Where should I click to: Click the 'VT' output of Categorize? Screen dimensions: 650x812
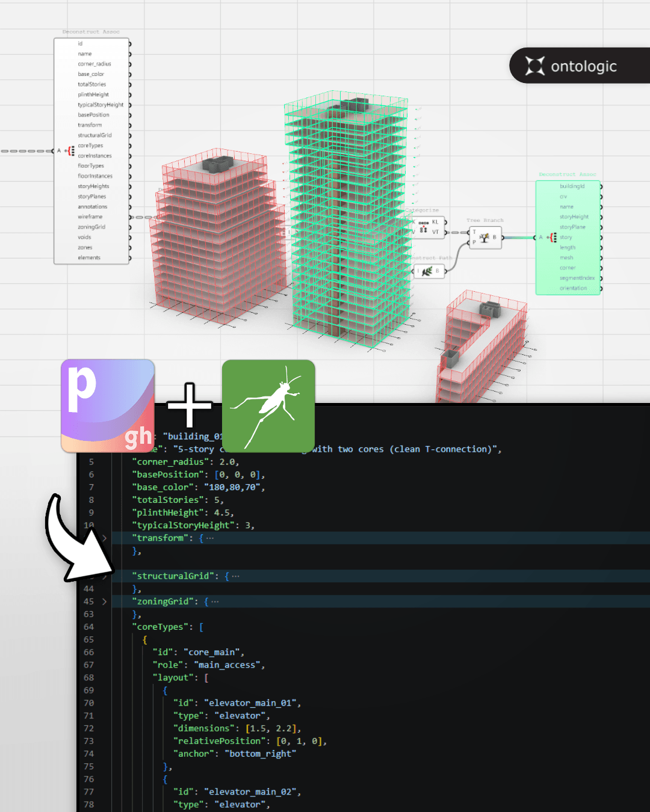[x=435, y=232]
